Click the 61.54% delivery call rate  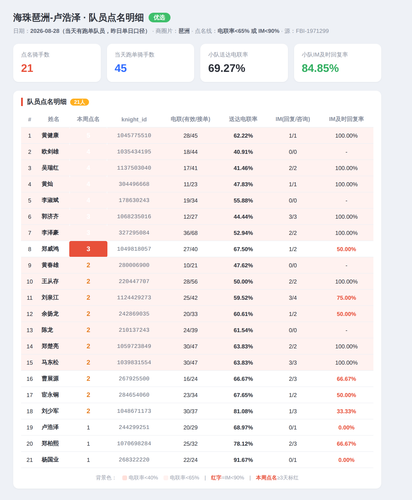243,330
